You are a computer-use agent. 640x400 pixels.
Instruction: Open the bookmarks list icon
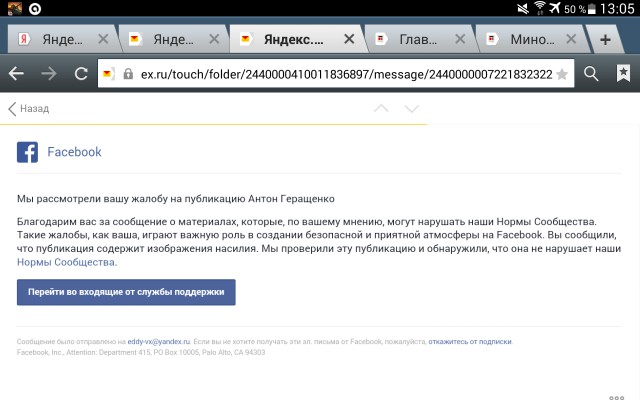click(623, 73)
